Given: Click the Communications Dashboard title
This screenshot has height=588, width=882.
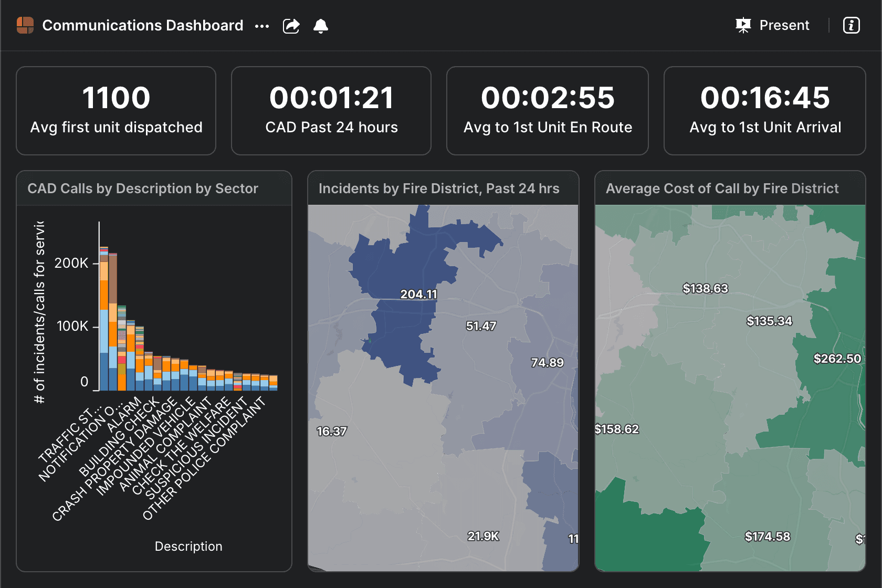Looking at the screenshot, I should [x=143, y=25].
